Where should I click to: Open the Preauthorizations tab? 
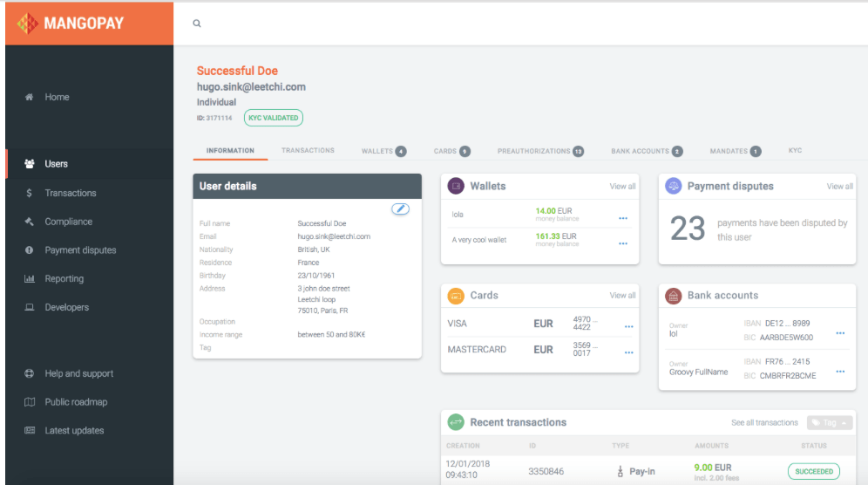coord(540,151)
